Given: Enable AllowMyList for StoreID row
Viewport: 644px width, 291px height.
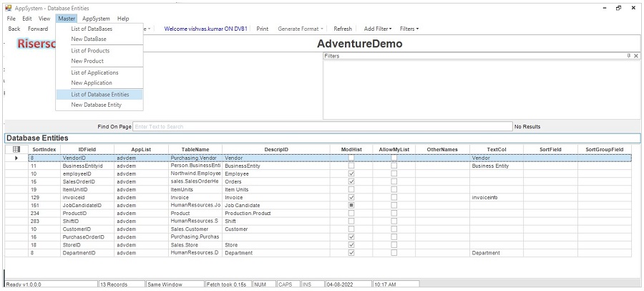Looking at the screenshot, I should [394, 245].
